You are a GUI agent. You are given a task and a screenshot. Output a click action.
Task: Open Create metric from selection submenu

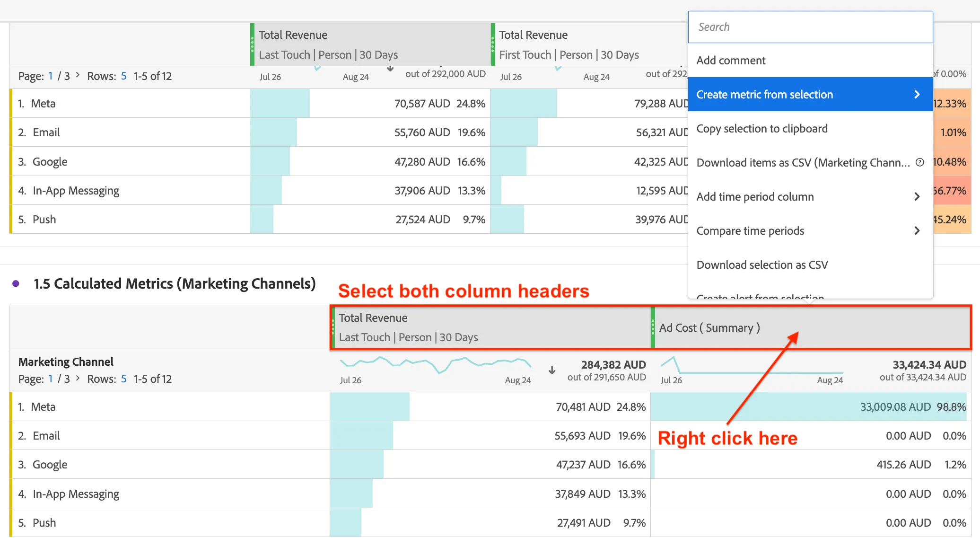(x=810, y=95)
